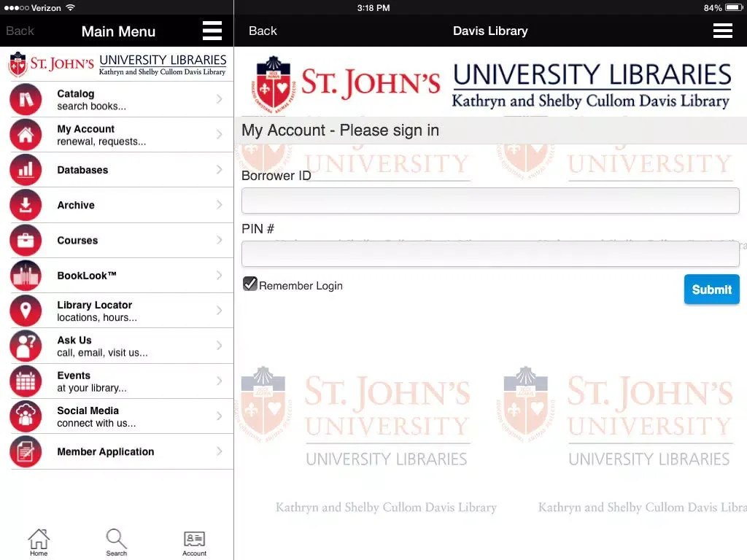Tap the Social Media cloud icon
The height and width of the screenshot is (560, 747).
[x=26, y=416]
